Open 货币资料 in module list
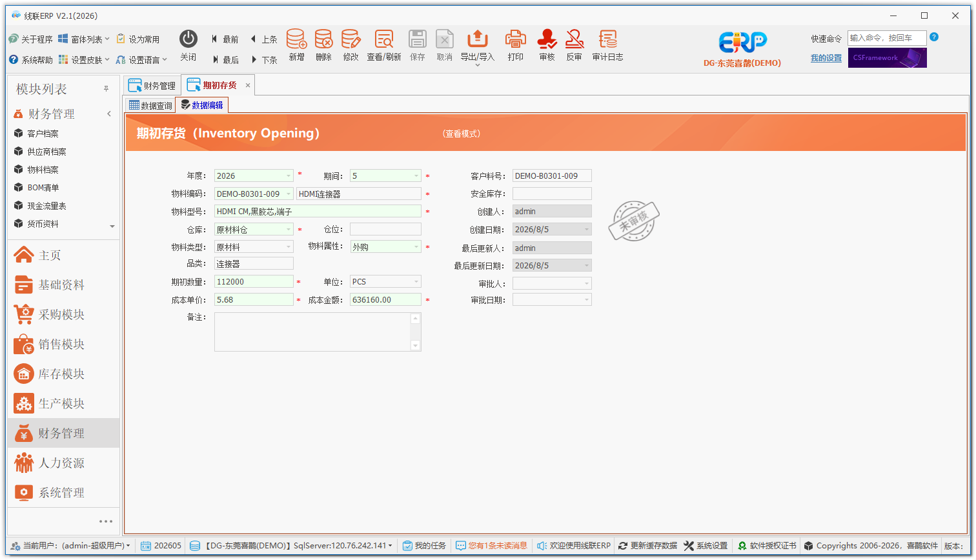The image size is (976, 560). [43, 224]
